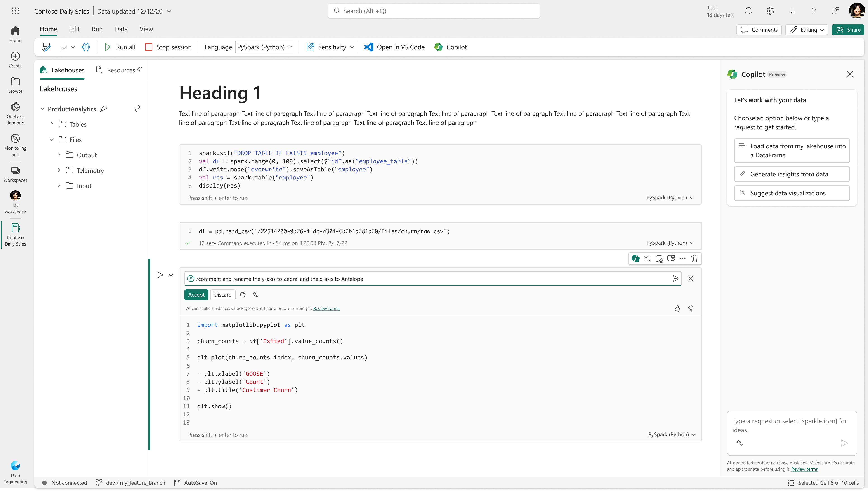The height and width of the screenshot is (491, 868).
Task: Open the Run menu tab
Action: [x=97, y=29]
